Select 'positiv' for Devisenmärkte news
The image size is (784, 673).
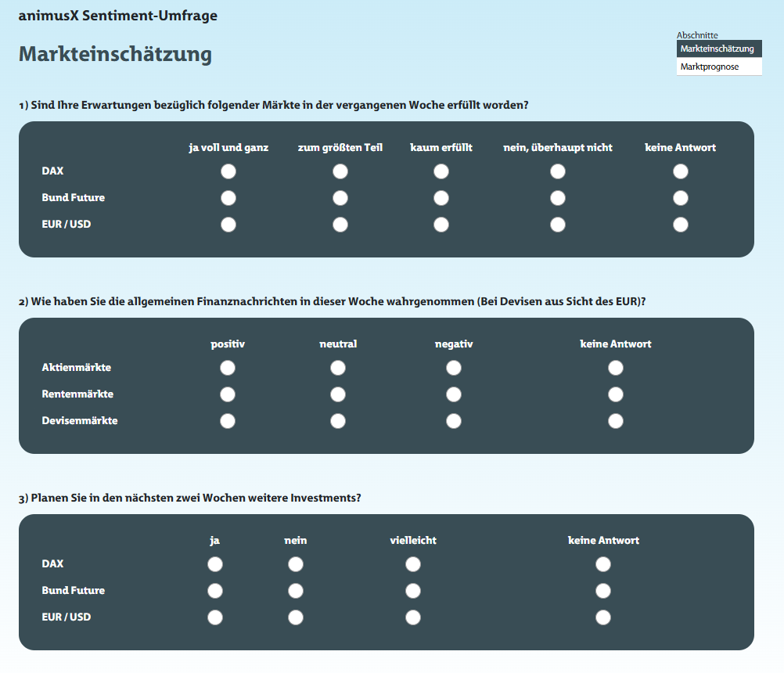tap(228, 421)
